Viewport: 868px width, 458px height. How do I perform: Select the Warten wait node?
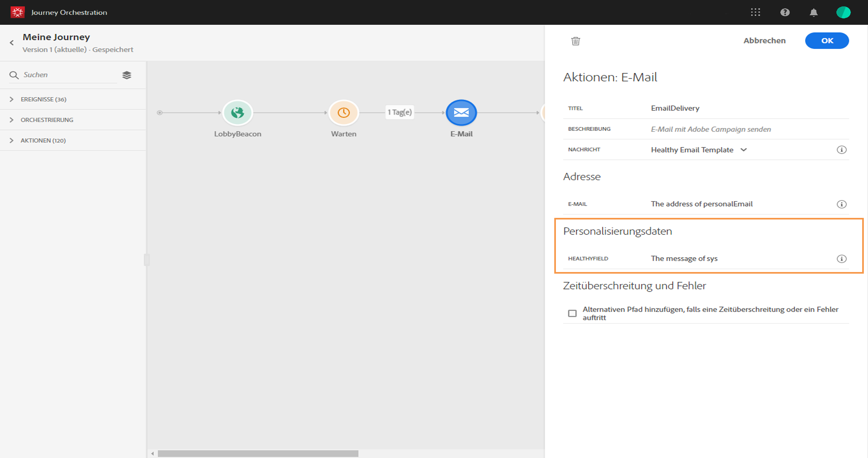(343, 113)
